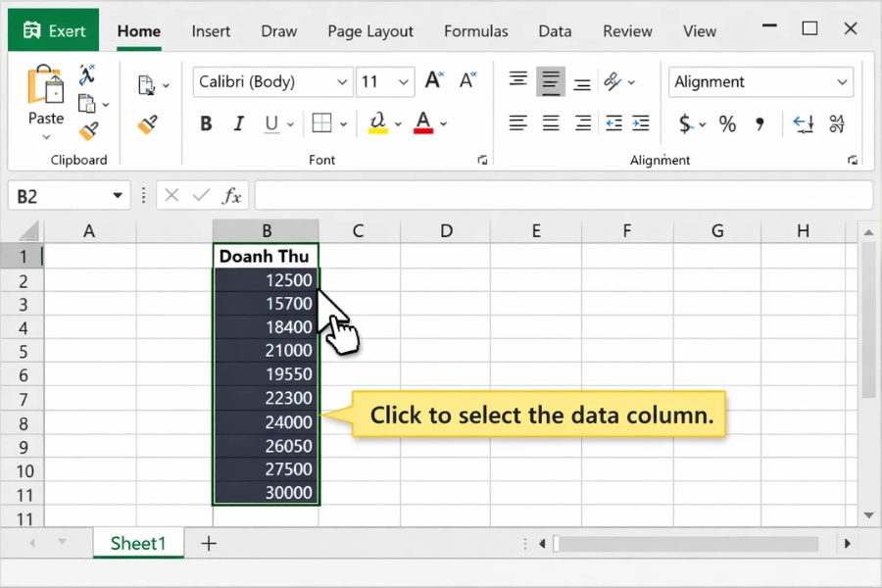Open the Data ribbon tab
The width and height of the screenshot is (882, 588).
coord(555,30)
